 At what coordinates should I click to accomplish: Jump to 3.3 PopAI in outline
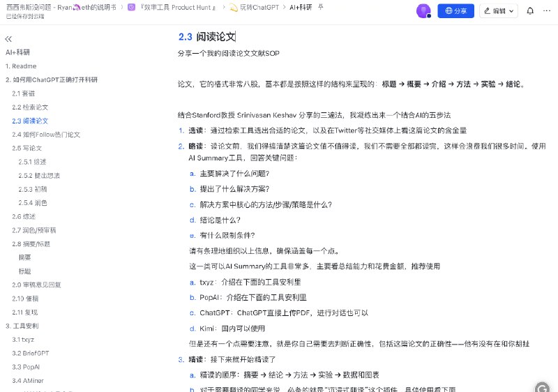(x=26, y=367)
